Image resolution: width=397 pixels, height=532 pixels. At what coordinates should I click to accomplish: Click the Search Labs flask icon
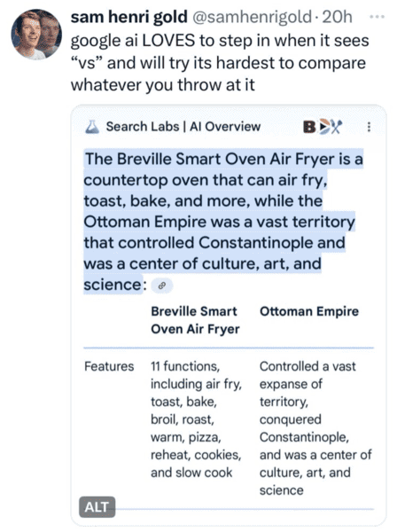tap(92, 127)
